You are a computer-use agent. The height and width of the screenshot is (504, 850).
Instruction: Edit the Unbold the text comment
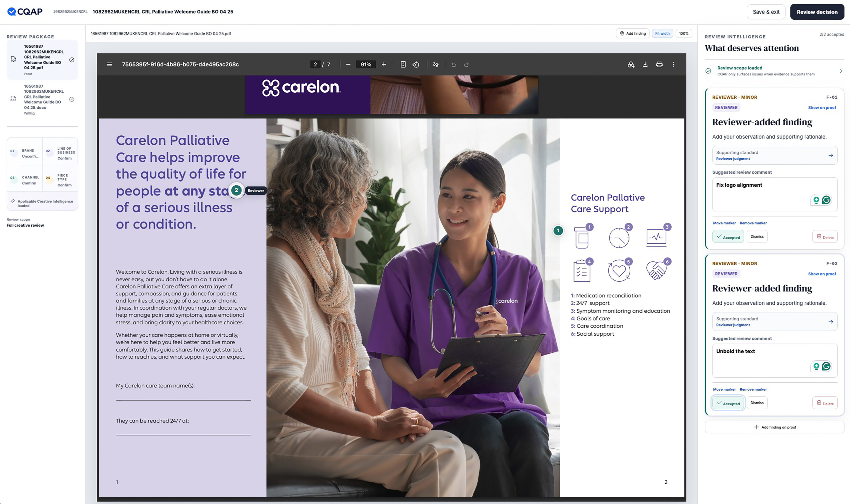pyautogui.click(x=774, y=360)
